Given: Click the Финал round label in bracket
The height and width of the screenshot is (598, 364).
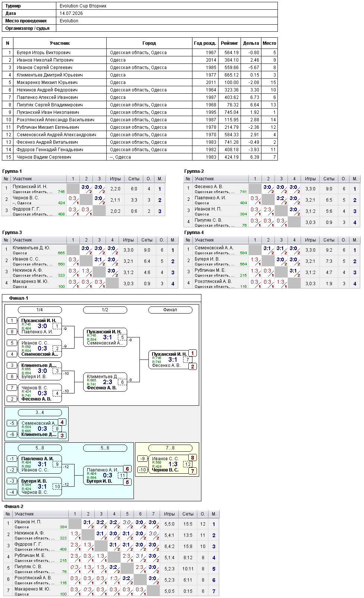Looking at the screenshot, I should tap(170, 310).
